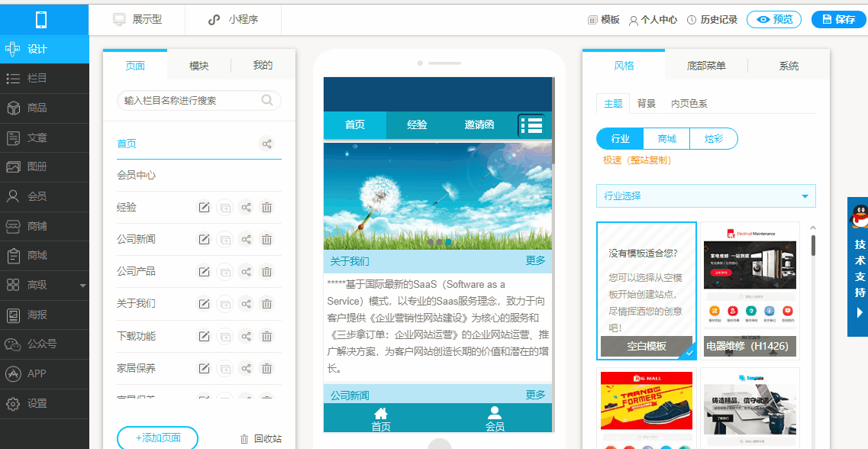The width and height of the screenshot is (868, 449).
Task: Click the column name search field
Action: point(199,101)
